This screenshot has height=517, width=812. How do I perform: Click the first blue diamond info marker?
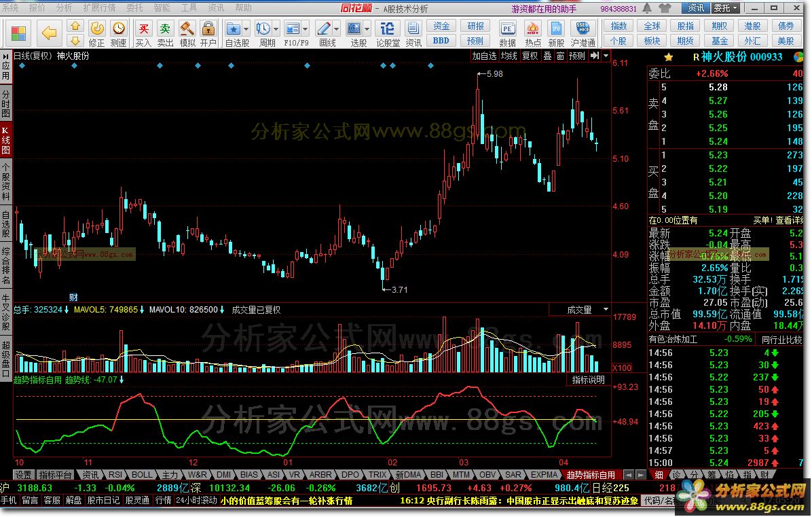[x=22, y=66]
